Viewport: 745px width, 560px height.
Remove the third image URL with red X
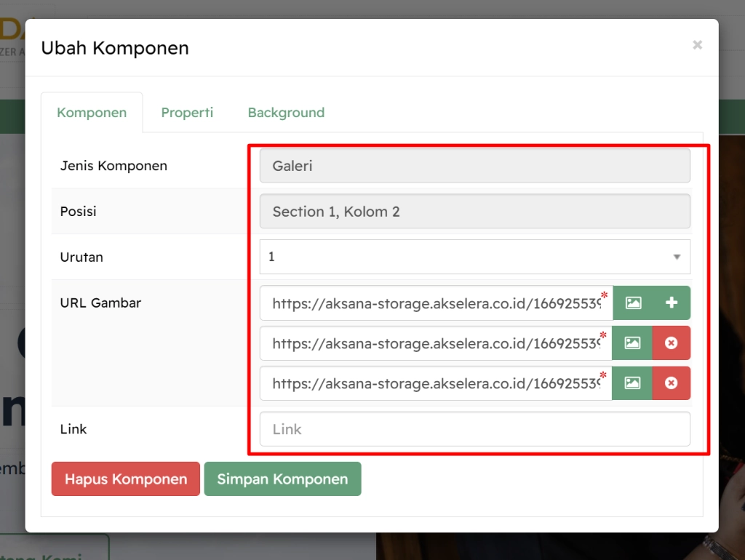tap(671, 383)
